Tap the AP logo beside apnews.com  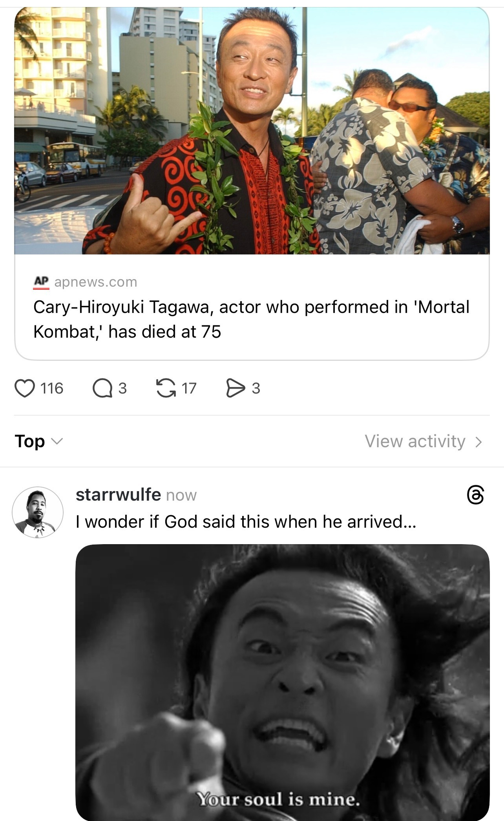tap(41, 282)
